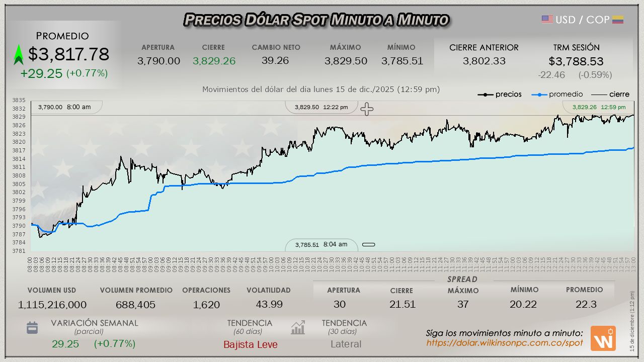This screenshot has height=362, width=644.
Task: Select the 3,829.26 12:59 pm closing marker
Action: pos(599,107)
